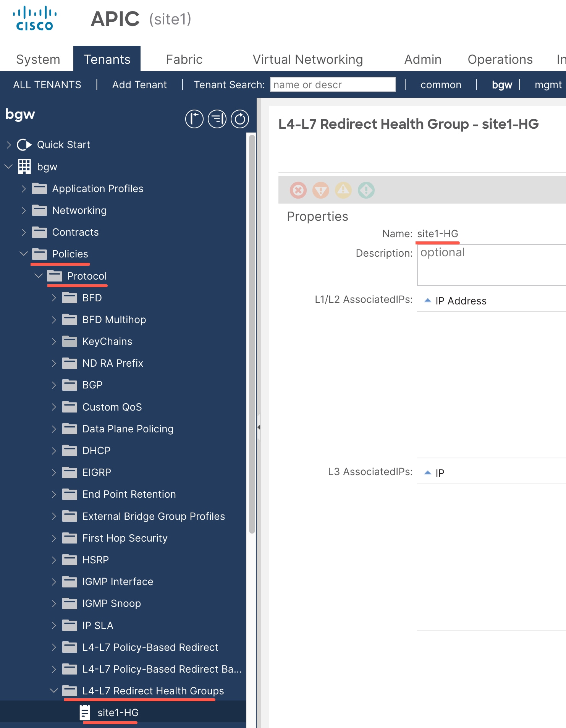Viewport: 566px width, 728px height.
Task: Click ALL TENANTS link
Action: tap(47, 84)
